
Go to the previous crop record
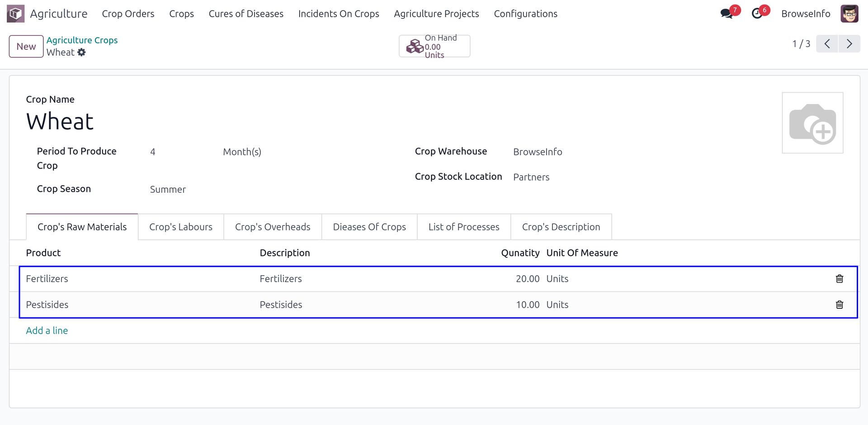pyautogui.click(x=827, y=44)
